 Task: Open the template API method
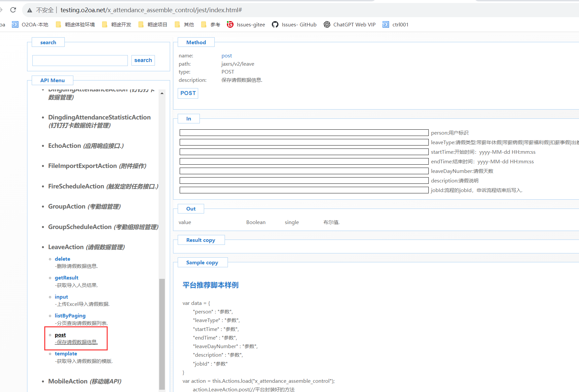(x=66, y=353)
